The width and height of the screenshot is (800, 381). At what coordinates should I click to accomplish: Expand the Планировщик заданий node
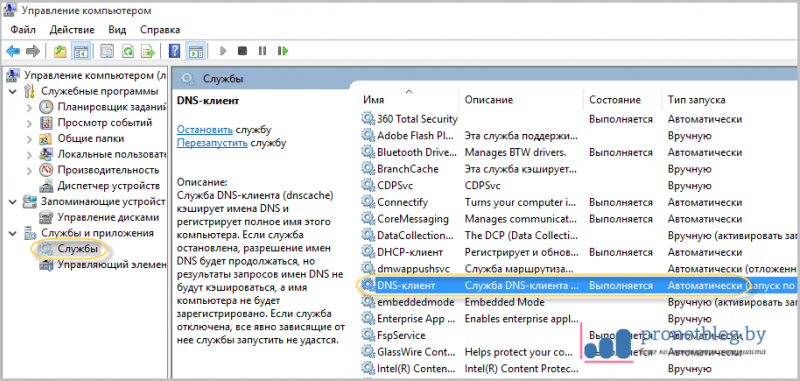29,108
